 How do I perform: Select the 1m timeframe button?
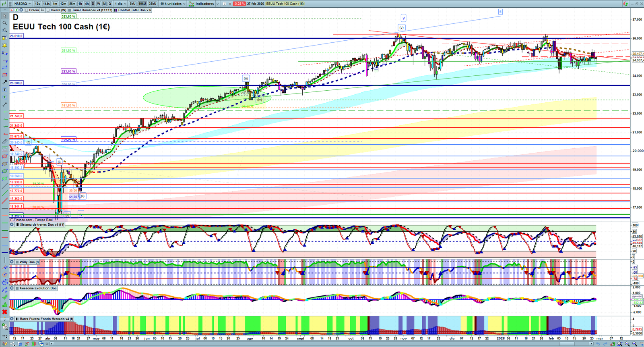(55, 4)
